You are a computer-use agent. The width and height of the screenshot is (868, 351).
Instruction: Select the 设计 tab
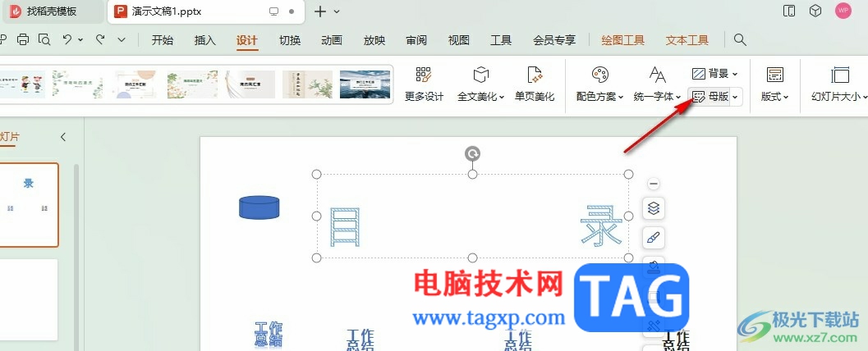click(247, 40)
